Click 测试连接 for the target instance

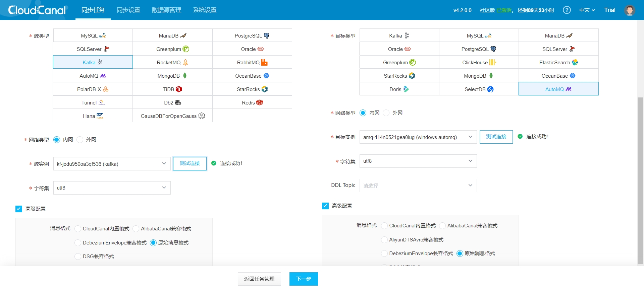click(x=496, y=137)
